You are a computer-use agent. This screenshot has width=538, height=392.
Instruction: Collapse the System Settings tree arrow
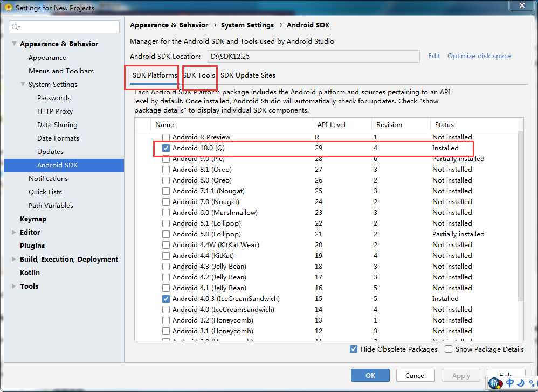click(23, 84)
